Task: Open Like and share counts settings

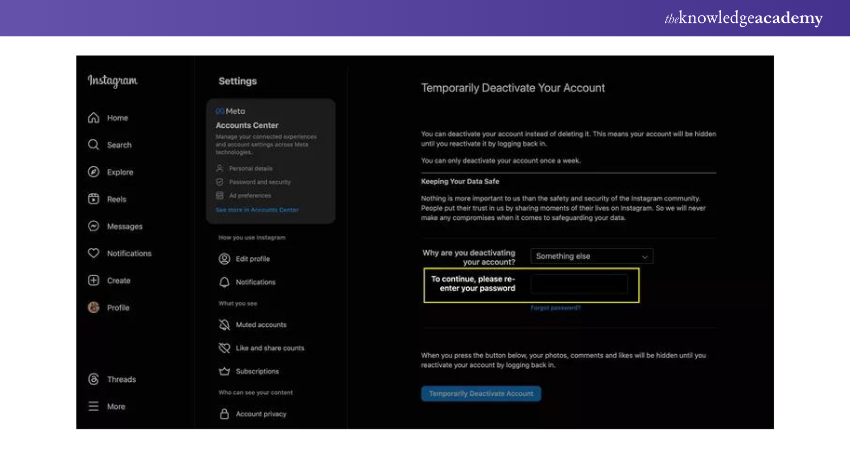Action: pos(270,348)
